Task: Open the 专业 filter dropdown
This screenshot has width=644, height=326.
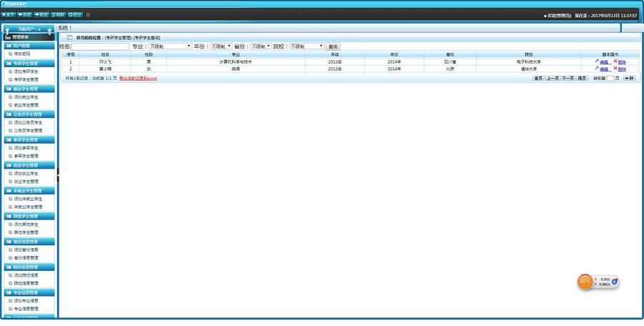Action: click(x=170, y=46)
